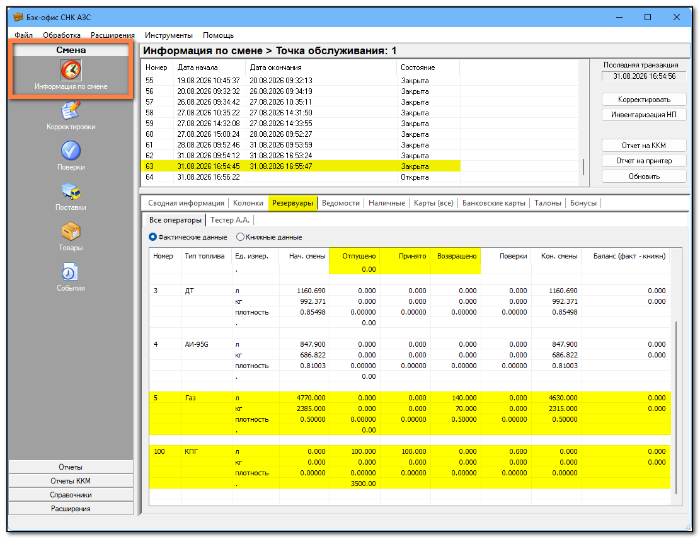Open the Обработка menu
This screenshot has width=700, height=539.
coord(62,35)
